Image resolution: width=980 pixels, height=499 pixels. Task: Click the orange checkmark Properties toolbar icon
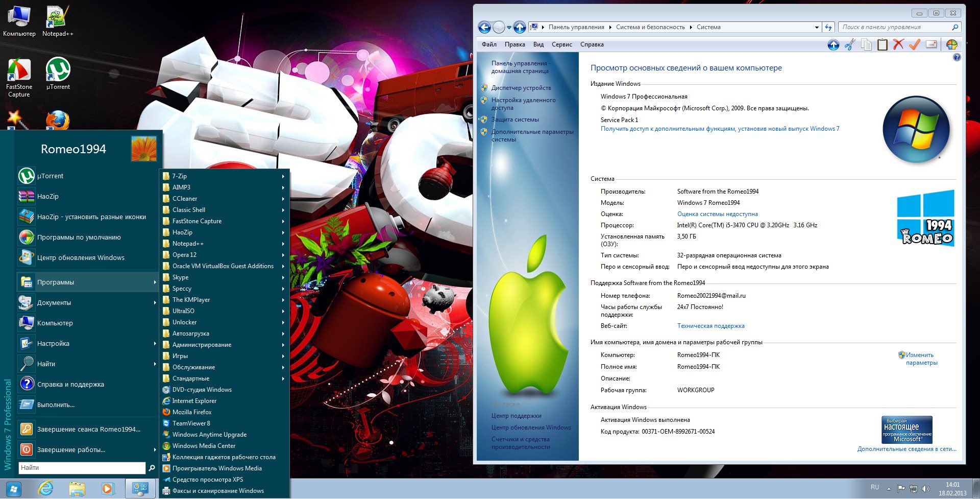pyautogui.click(x=915, y=45)
